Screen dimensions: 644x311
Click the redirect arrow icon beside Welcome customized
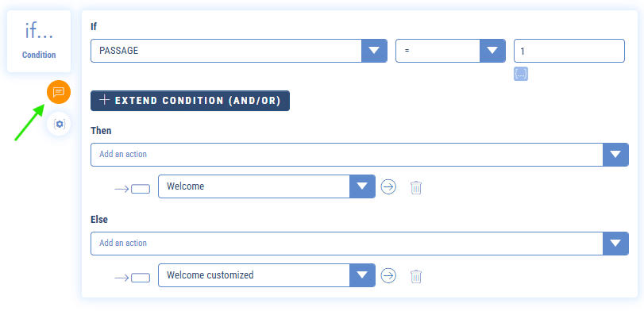pyautogui.click(x=132, y=278)
